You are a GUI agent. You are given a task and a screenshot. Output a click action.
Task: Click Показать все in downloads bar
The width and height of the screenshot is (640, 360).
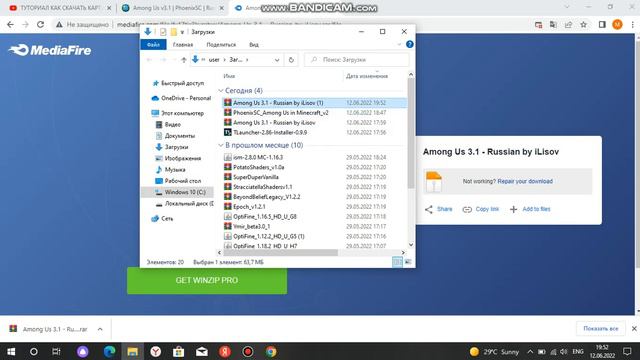600,329
